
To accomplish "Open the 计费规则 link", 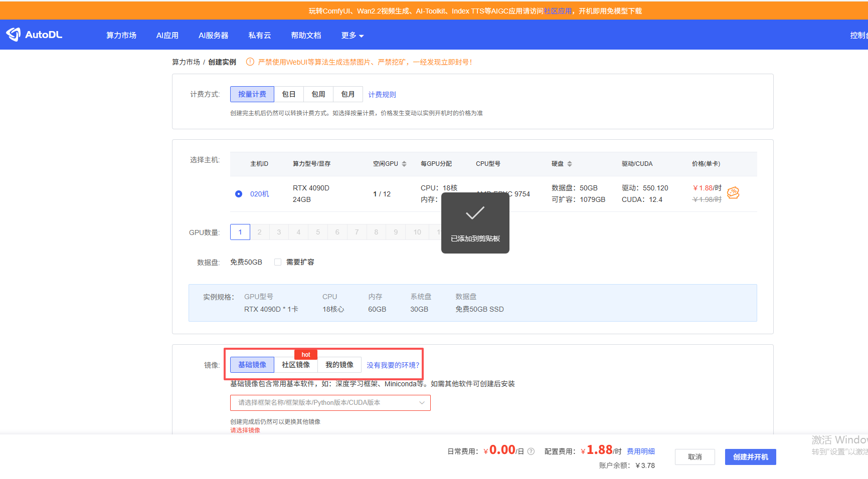I will (x=382, y=95).
